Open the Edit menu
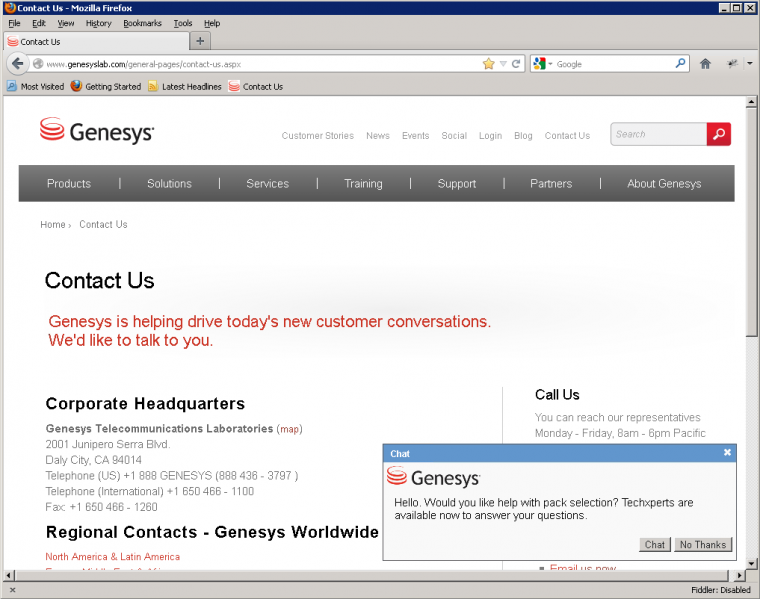Viewport: 760px width, 599px height. click(x=39, y=23)
